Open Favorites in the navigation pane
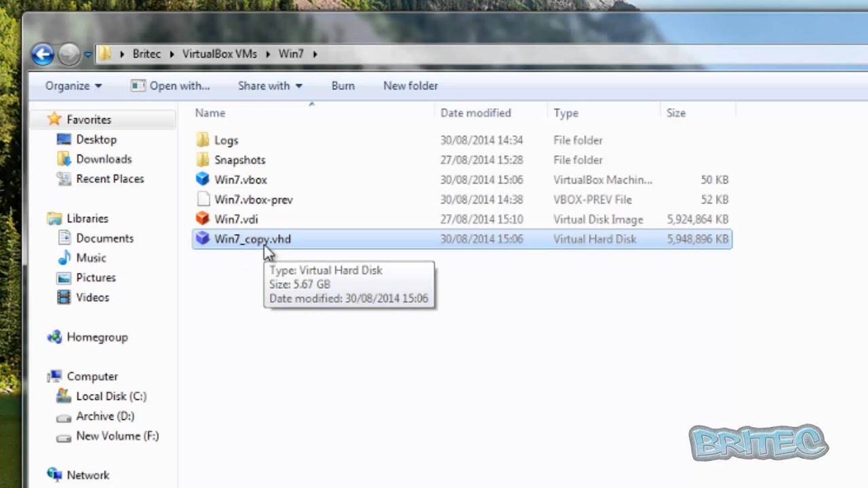868x488 pixels. click(89, 120)
